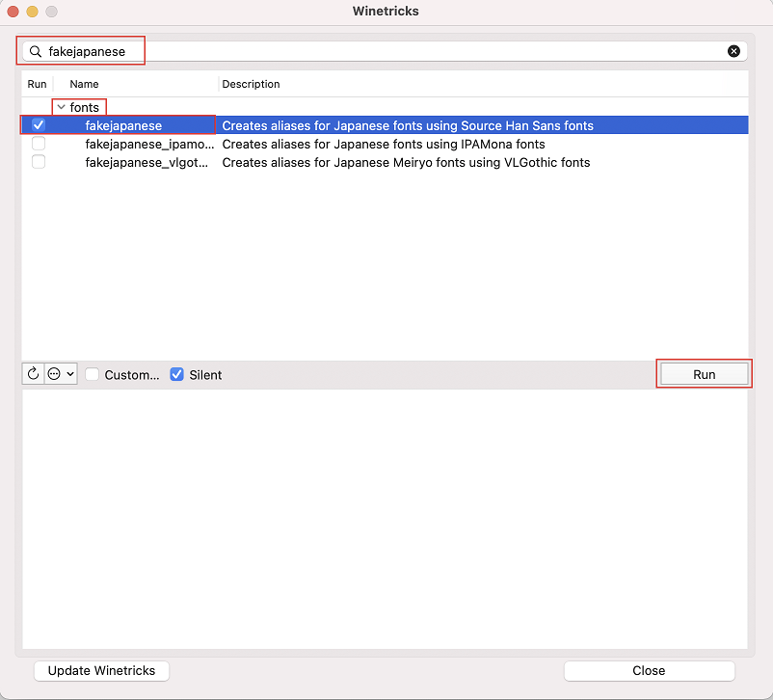Clear the search field with X icon
Screen dimensions: 773x700
(x=733, y=51)
